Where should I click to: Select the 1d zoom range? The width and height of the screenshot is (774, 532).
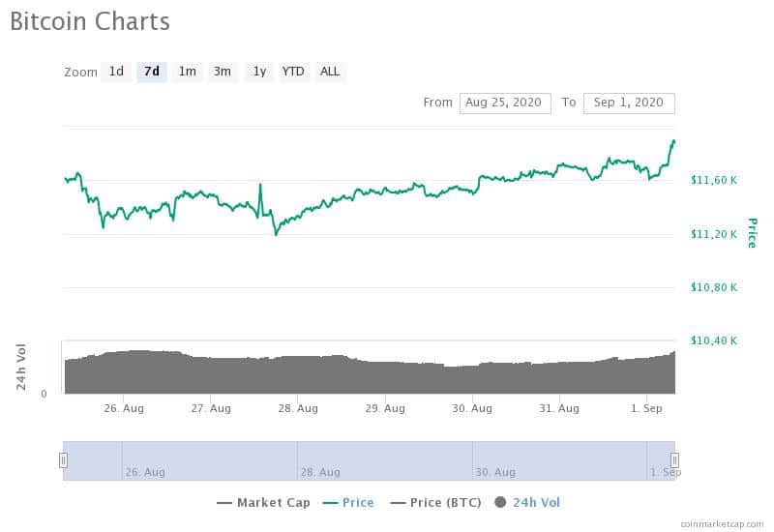click(116, 72)
